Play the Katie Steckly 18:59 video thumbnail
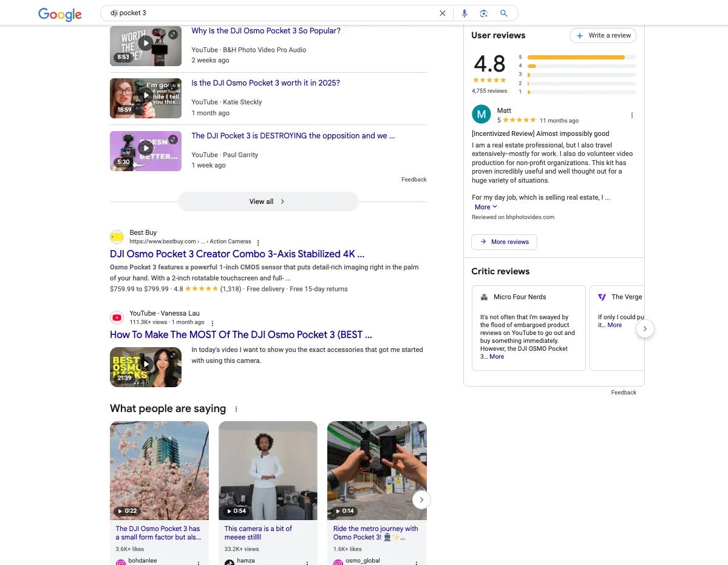 click(145, 98)
